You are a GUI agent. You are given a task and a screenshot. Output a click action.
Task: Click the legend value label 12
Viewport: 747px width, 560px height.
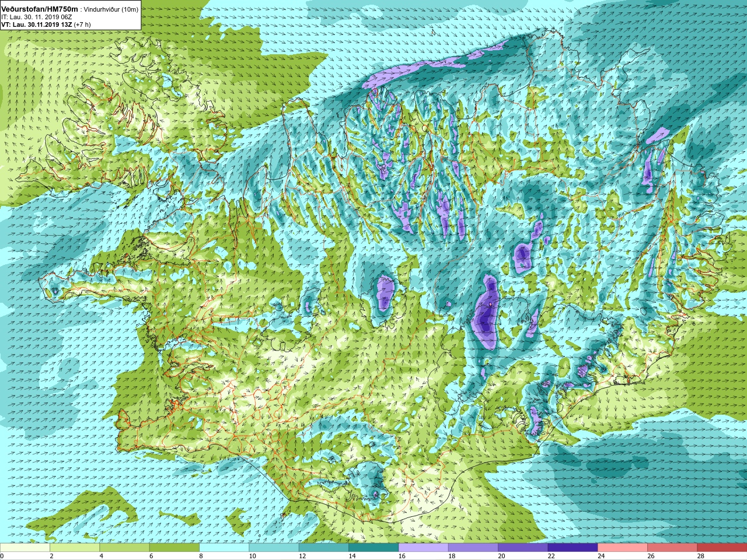click(x=302, y=556)
